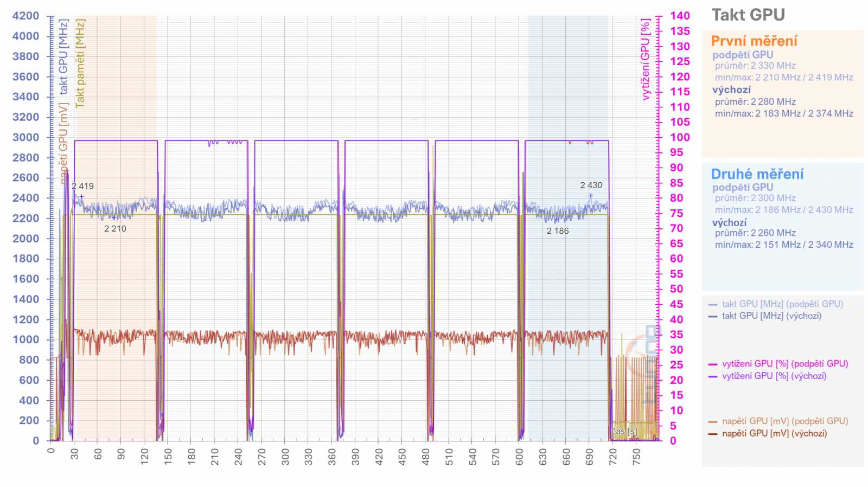868x487 pixels.
Task: Click the 750 time axis tick label
Action: click(x=636, y=457)
